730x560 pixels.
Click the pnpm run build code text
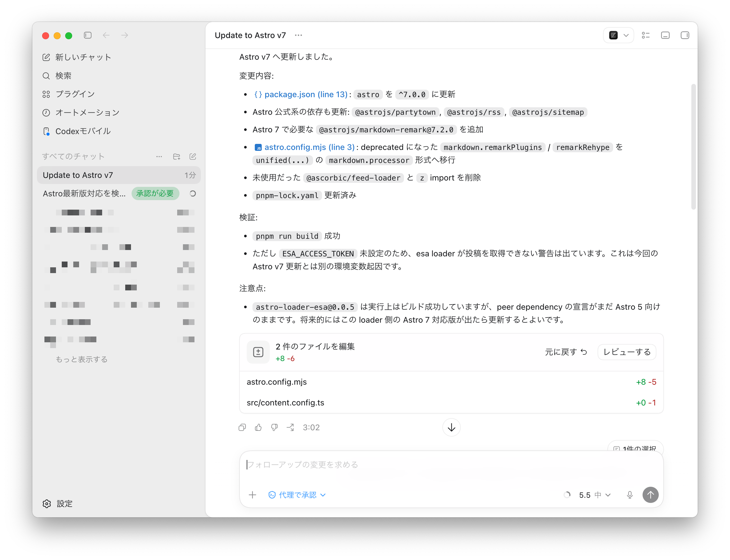(x=287, y=236)
